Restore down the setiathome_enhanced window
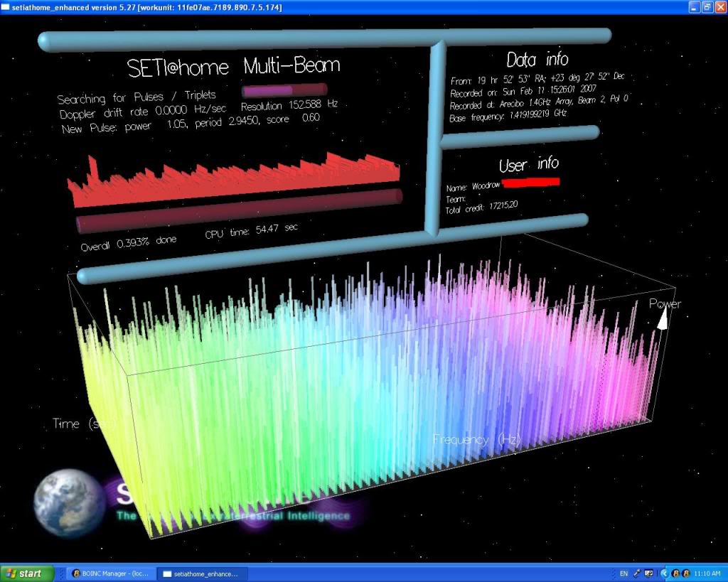 coord(707,7)
